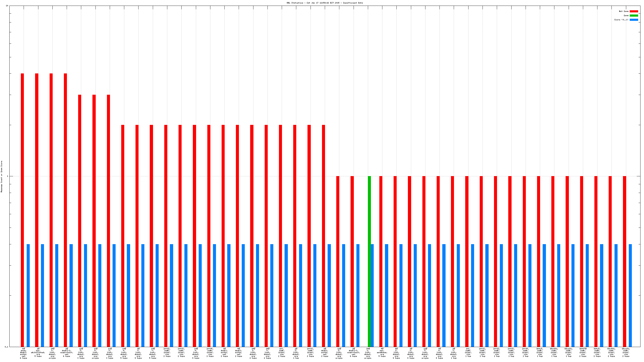Click the y-axis tick label 0.1
The width and height of the screenshot is (644, 362).
click(6, 347)
